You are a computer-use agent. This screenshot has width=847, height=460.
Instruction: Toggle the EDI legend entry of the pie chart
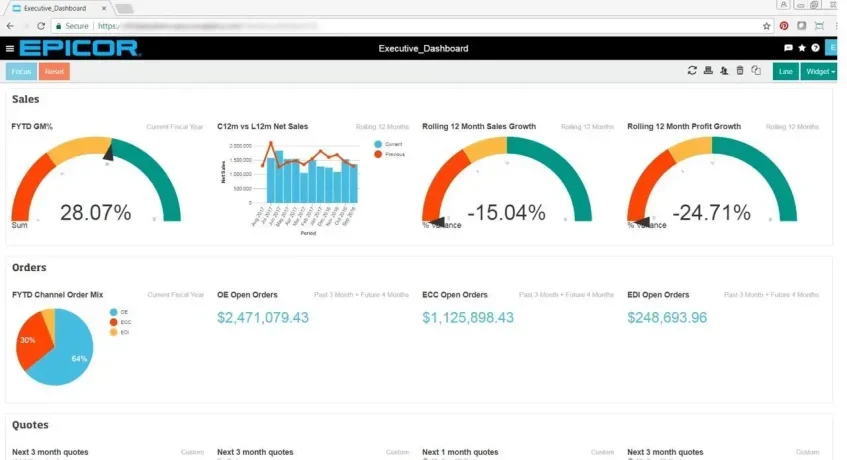[x=119, y=333]
